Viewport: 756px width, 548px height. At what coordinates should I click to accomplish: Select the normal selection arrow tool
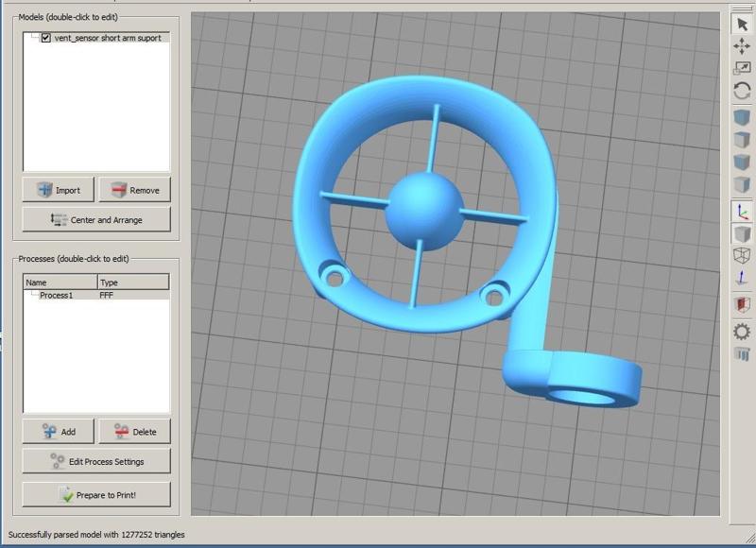point(742,25)
